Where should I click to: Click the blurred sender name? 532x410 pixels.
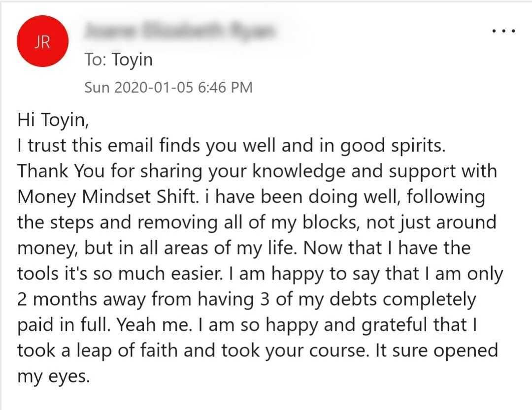point(180,31)
